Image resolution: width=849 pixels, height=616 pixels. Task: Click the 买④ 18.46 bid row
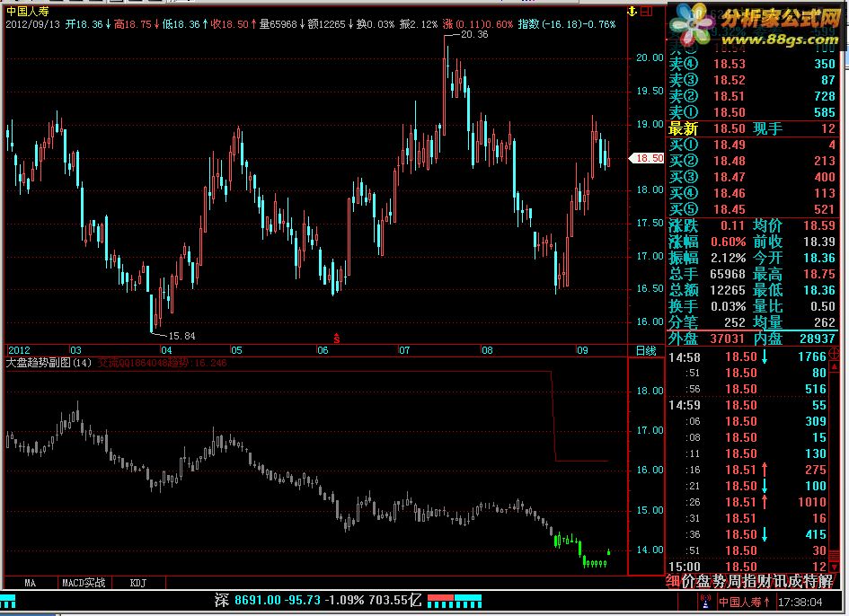[752, 193]
